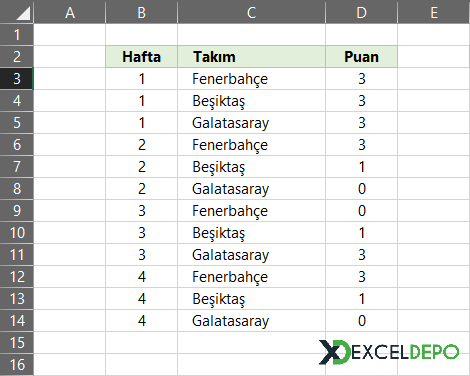Select Fenerbahçe cell in row 3
This screenshot has width=470, height=376.
coord(252,79)
